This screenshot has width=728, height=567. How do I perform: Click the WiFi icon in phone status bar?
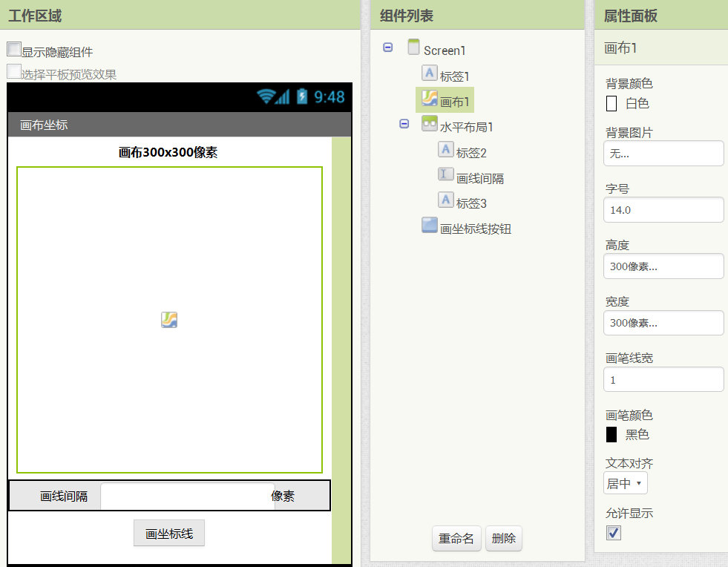click(x=266, y=96)
